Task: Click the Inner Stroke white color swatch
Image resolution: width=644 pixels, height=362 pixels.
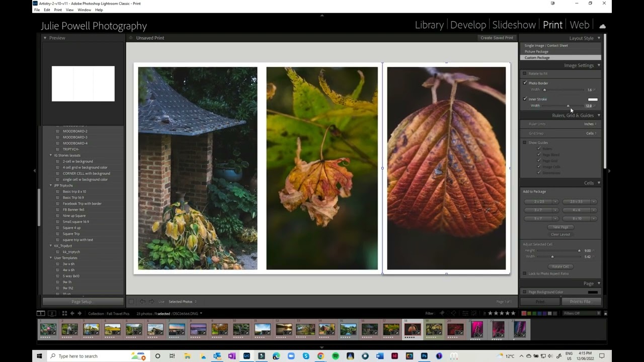Action: click(x=593, y=99)
